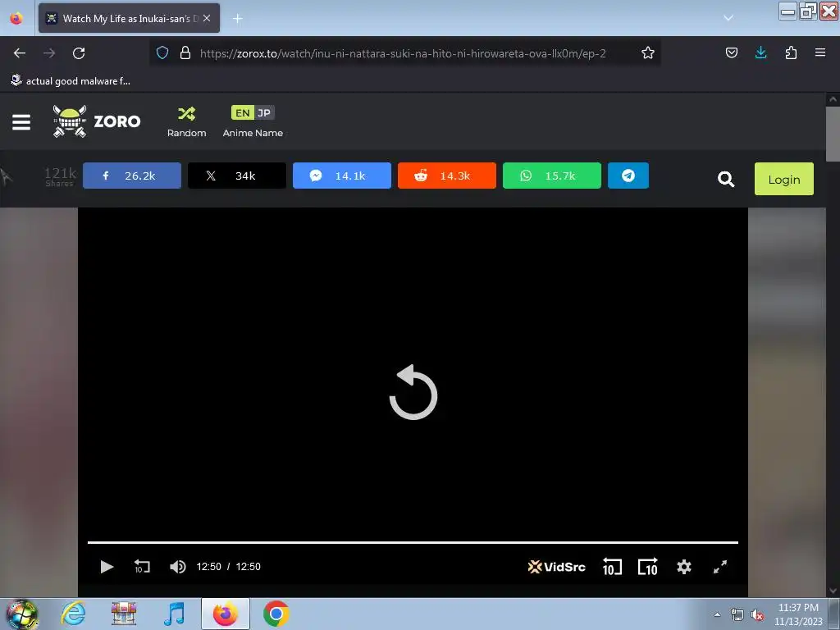Launch Internet Explorer from taskbar
The height and width of the screenshot is (630, 840).
(73, 614)
